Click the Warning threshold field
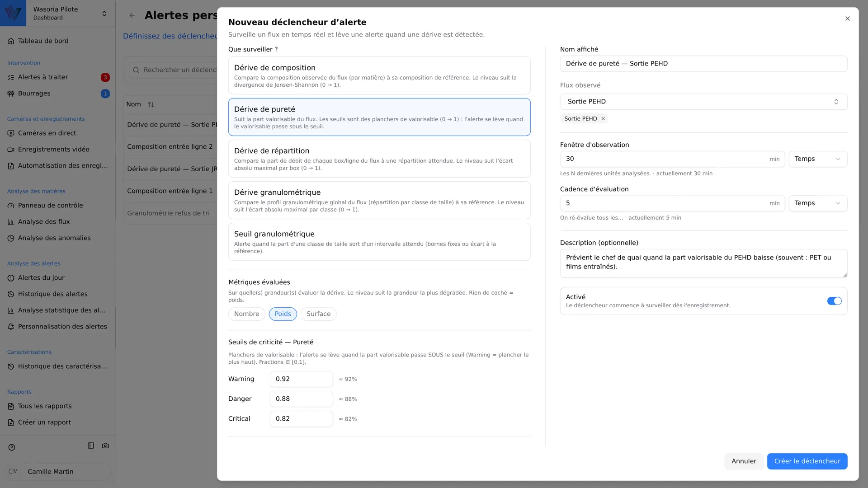This screenshot has width=868, height=488. 302,379
